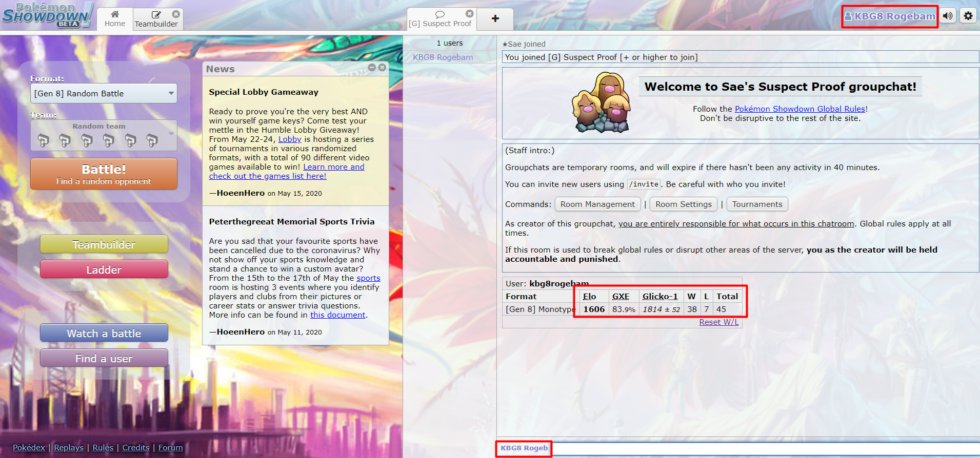Click the /invite command text
Screen dimensions: 980x458
(x=644, y=184)
